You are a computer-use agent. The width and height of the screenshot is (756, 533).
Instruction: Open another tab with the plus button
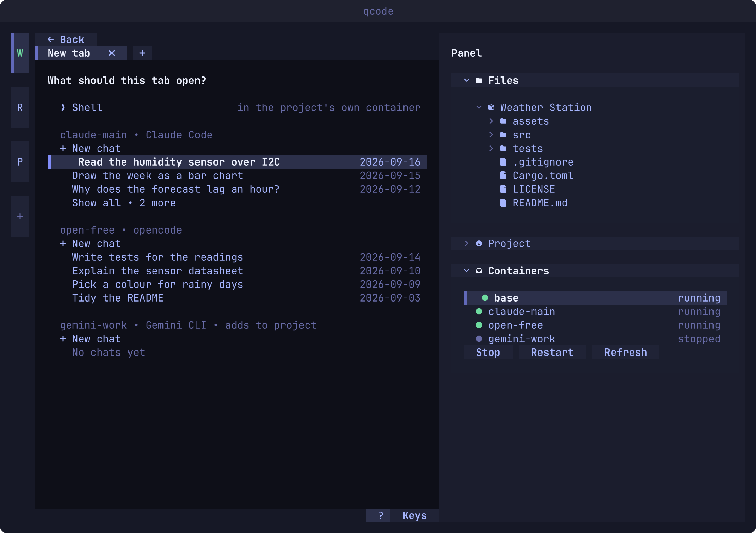coord(142,53)
